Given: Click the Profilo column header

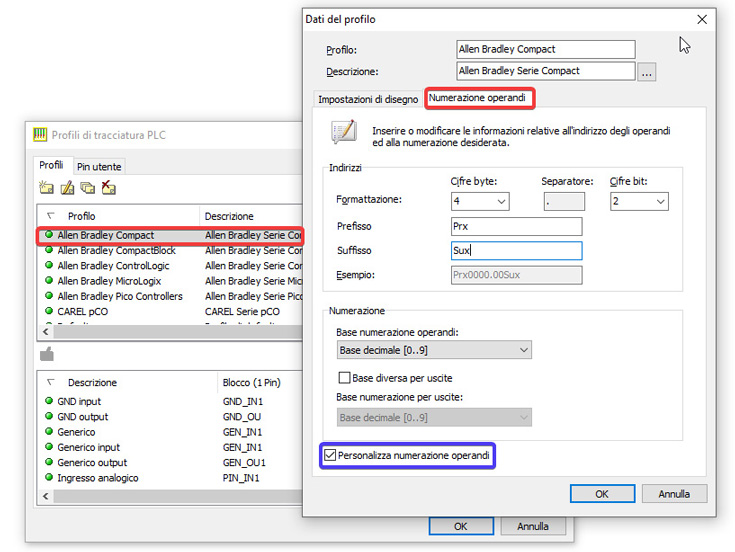Looking at the screenshot, I should [x=119, y=216].
